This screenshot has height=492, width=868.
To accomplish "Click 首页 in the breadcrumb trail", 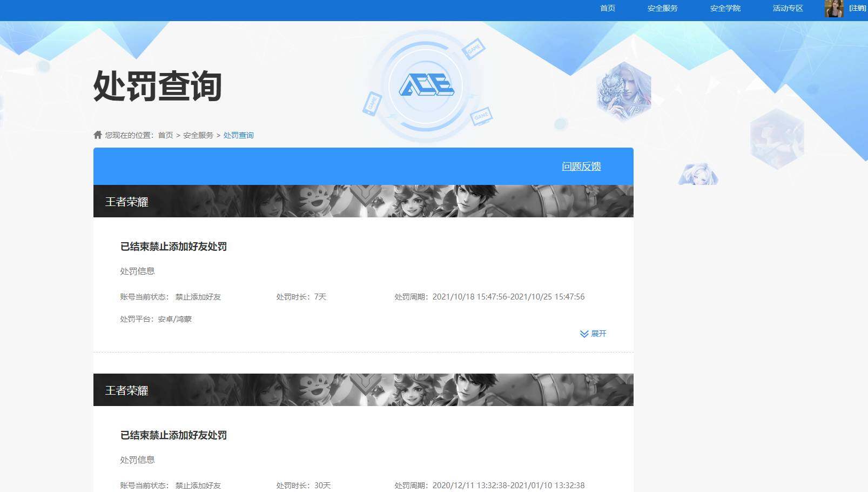I will pos(165,135).
